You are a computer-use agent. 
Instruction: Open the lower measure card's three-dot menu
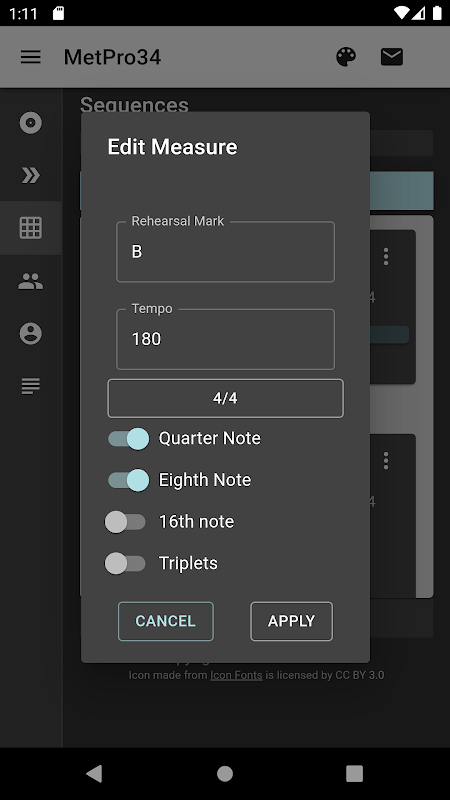point(386,461)
